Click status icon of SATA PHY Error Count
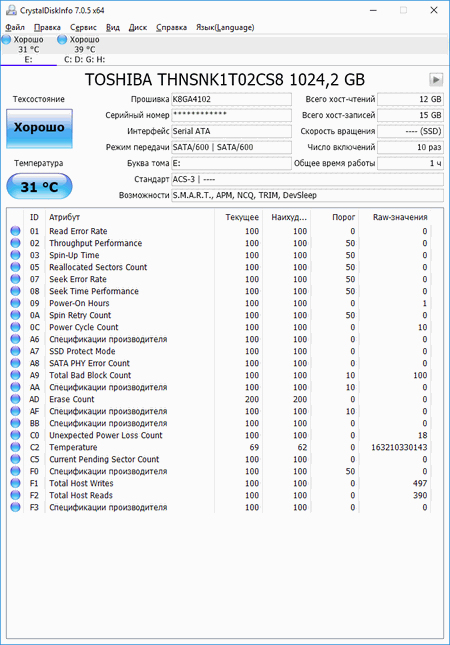Image resolution: width=450 pixels, height=645 pixels. click(15, 363)
